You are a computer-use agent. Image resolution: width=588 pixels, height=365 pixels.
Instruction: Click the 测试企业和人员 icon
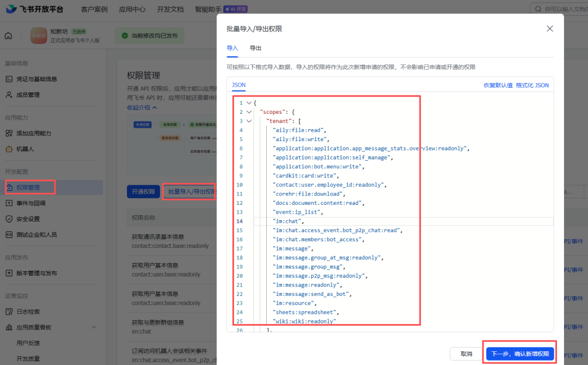click(9, 234)
